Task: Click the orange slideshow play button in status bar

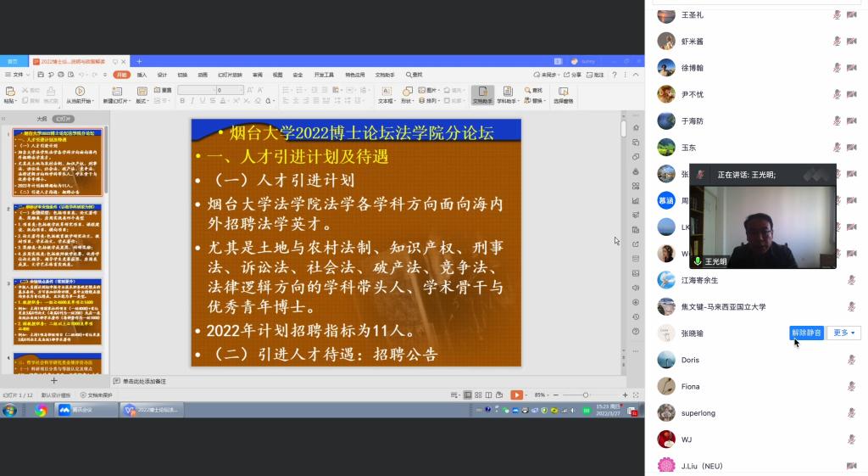Action: (516, 395)
